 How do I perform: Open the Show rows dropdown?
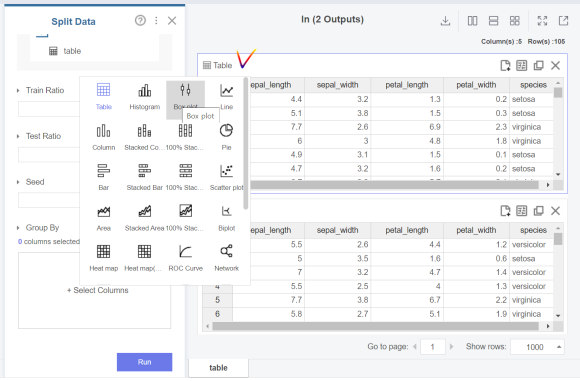click(537, 347)
